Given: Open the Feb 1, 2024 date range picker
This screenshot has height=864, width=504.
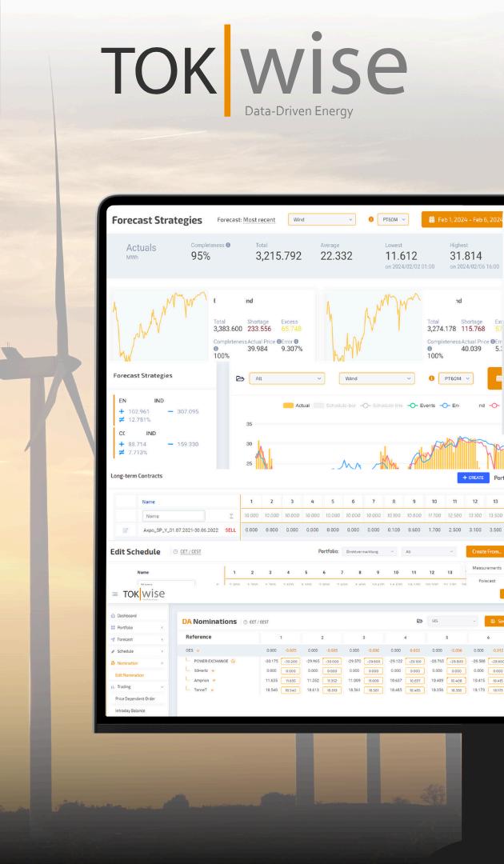Looking at the screenshot, I should pos(462,219).
